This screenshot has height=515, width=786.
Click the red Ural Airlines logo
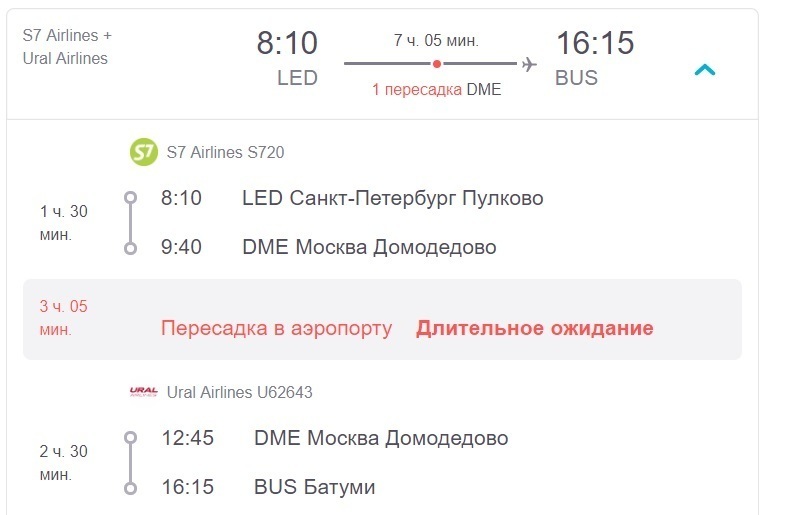pyautogui.click(x=144, y=392)
